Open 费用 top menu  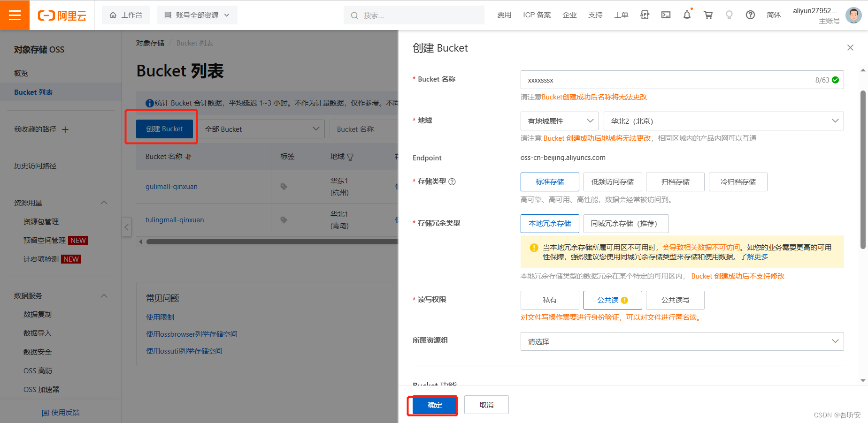[x=504, y=15]
